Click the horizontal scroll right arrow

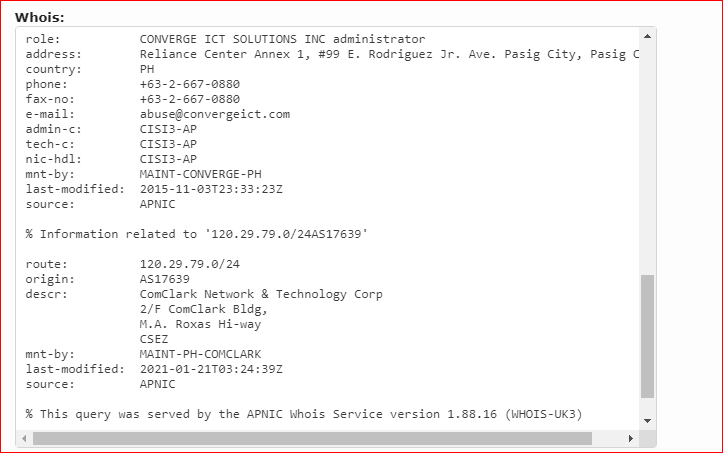(x=631, y=438)
